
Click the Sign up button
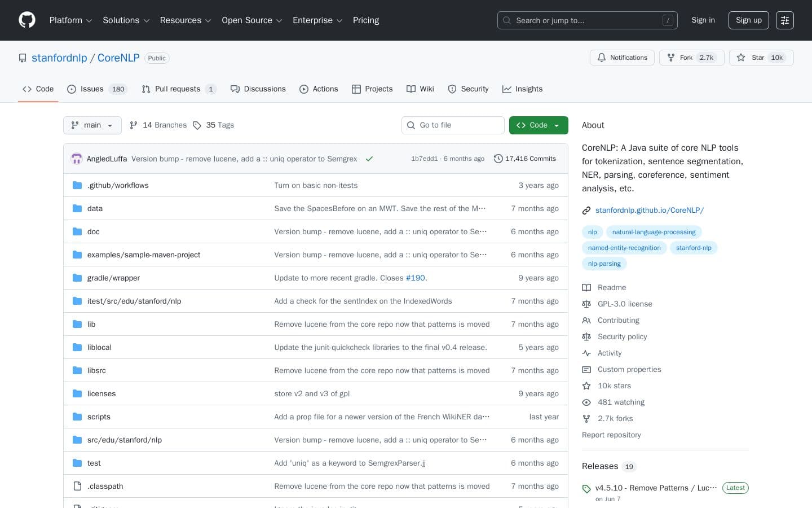point(748,20)
